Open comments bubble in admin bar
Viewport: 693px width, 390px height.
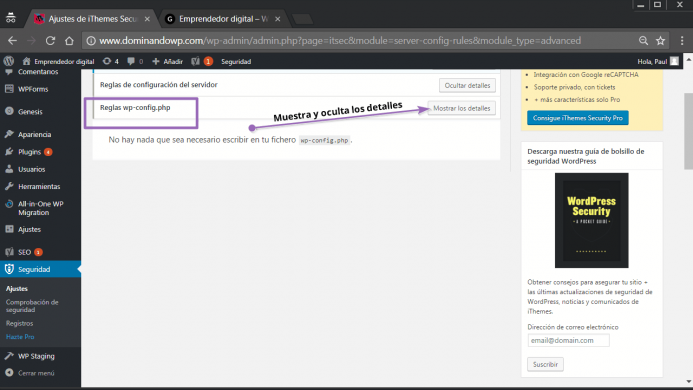131,61
